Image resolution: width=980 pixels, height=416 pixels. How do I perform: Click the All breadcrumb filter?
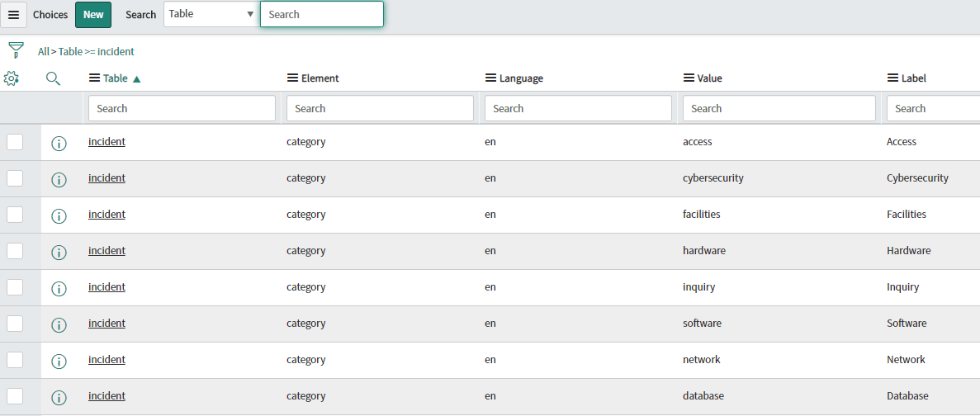point(43,51)
